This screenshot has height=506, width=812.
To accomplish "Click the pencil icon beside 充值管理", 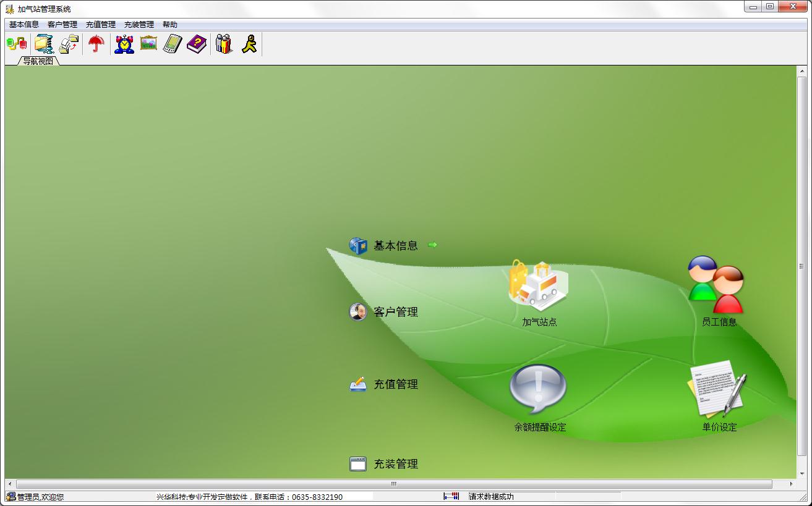I will (x=358, y=384).
